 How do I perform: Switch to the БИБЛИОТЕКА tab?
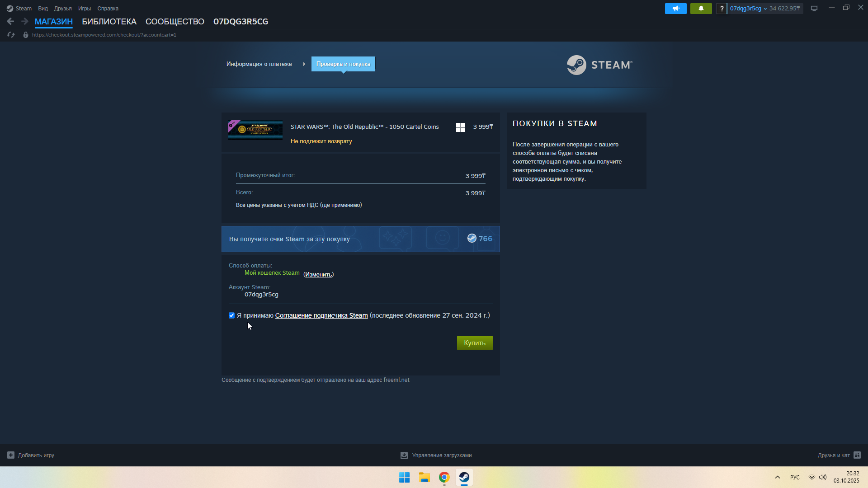click(x=109, y=22)
